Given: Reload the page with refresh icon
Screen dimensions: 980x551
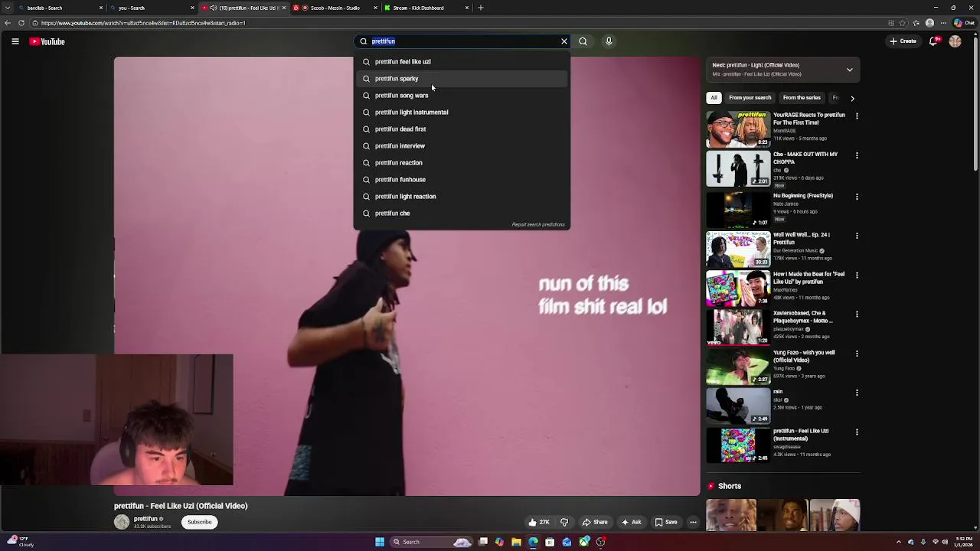Looking at the screenshot, I should (21, 23).
